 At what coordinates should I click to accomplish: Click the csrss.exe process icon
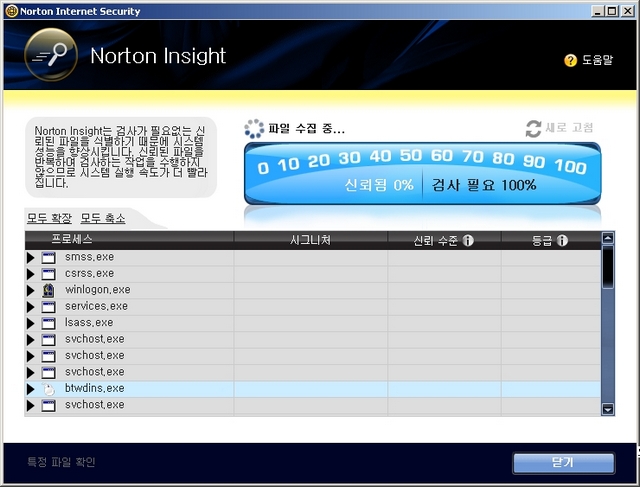click(x=48, y=274)
